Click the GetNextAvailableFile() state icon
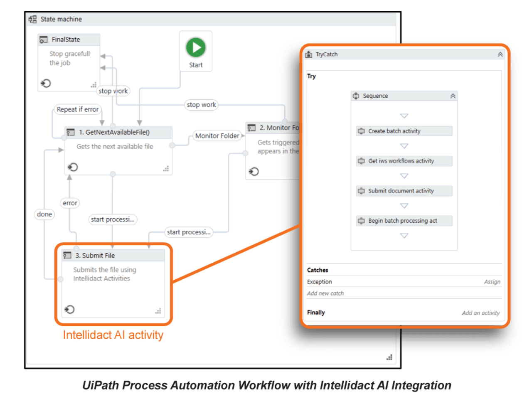This screenshot has width=532, height=399. [70, 132]
